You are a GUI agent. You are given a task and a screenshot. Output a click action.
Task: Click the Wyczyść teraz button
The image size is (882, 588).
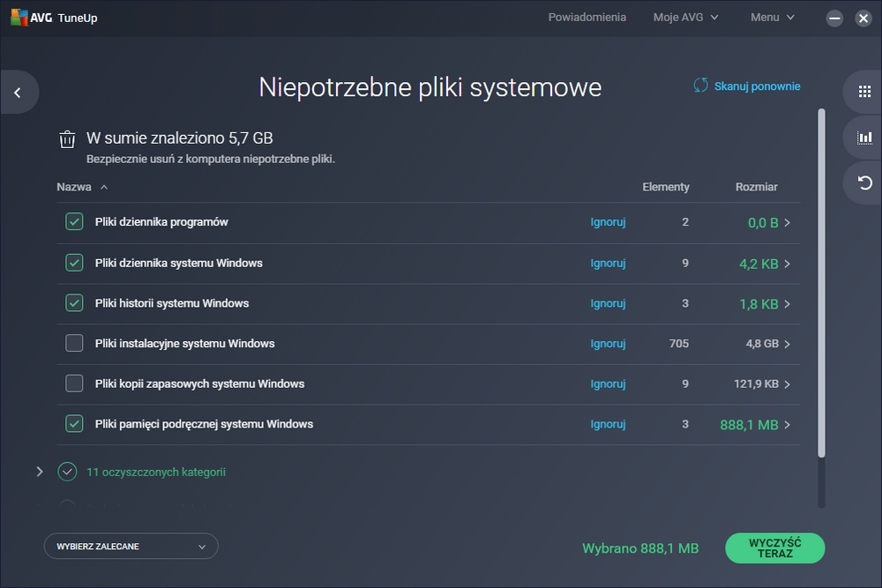[x=775, y=548]
